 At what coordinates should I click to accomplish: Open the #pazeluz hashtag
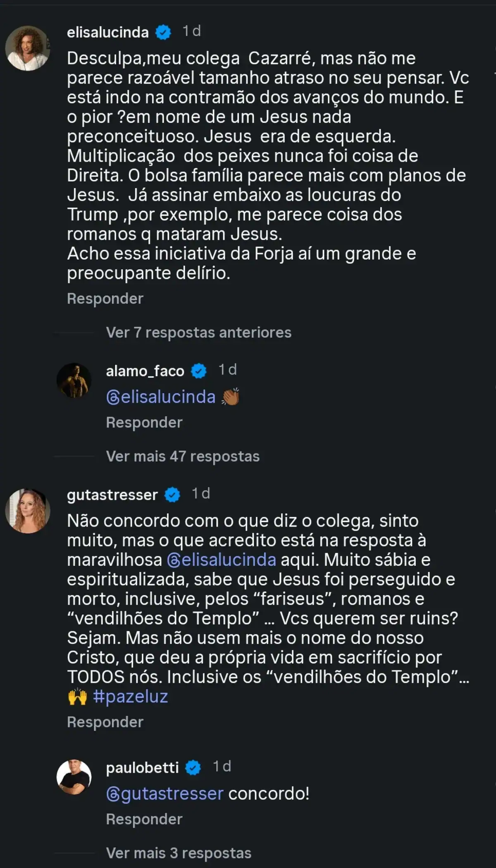point(131,696)
